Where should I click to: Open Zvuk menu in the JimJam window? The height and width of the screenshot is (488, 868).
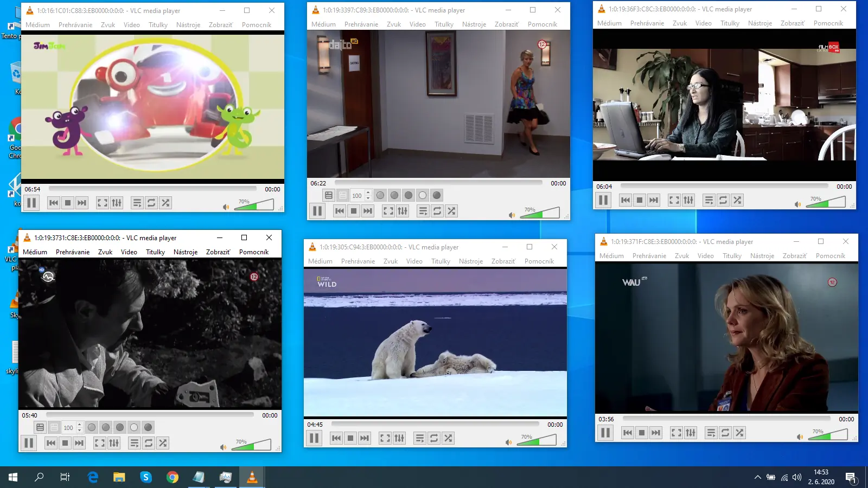click(108, 25)
